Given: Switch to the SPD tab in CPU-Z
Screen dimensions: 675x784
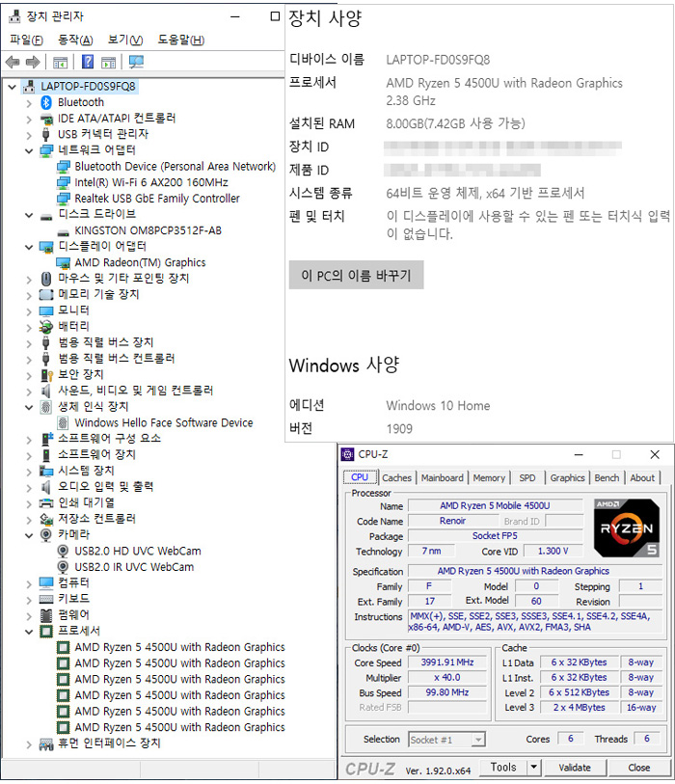Looking at the screenshot, I should (x=527, y=477).
